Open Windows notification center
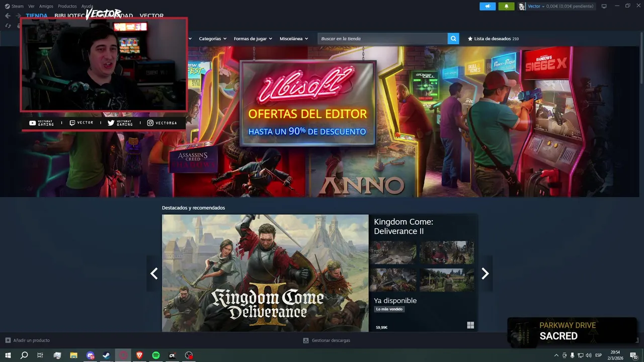 (634, 355)
